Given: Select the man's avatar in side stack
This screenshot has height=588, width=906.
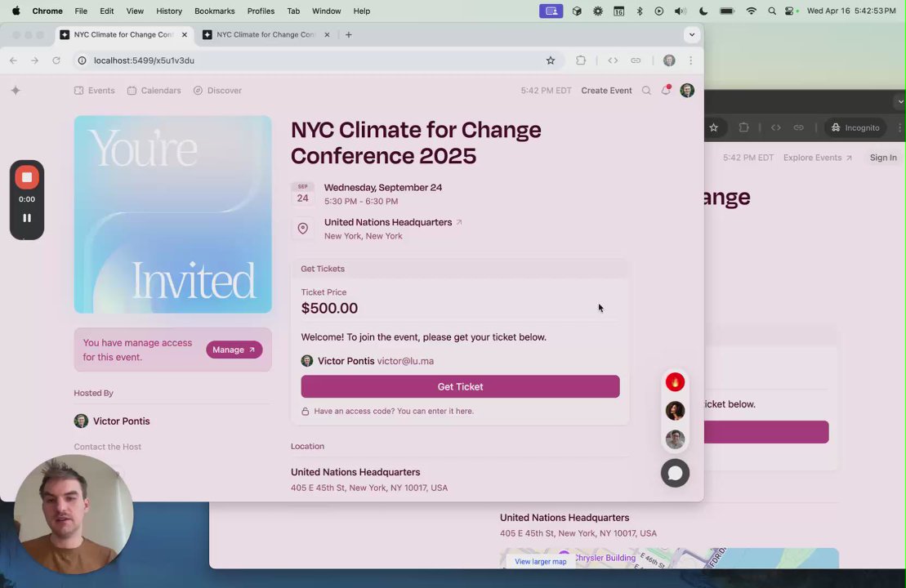Looking at the screenshot, I should tap(675, 439).
